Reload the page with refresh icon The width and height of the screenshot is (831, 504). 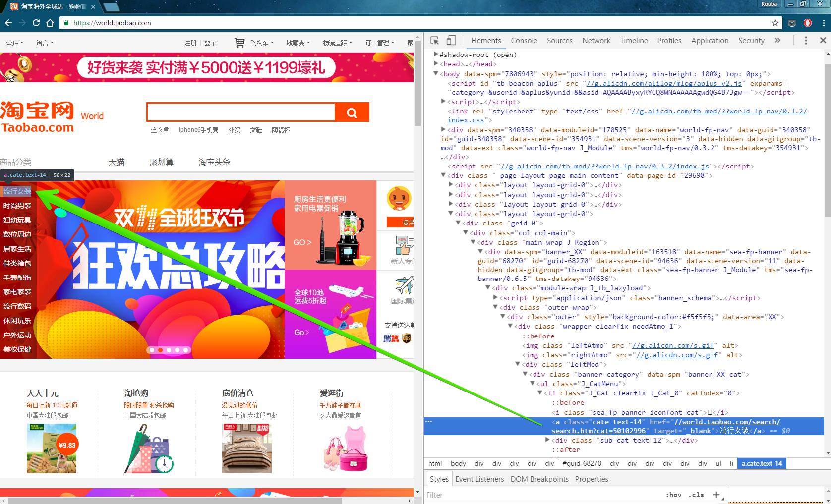(x=36, y=23)
